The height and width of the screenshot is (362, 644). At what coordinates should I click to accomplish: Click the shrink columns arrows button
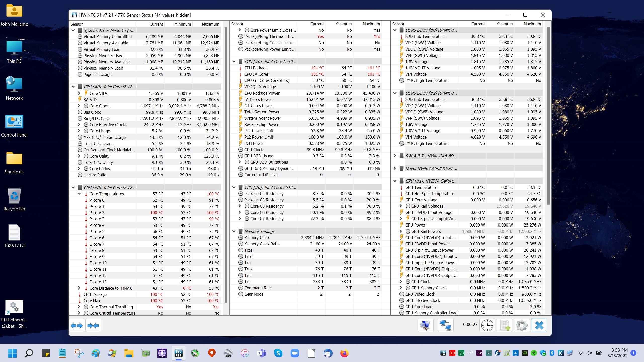(x=93, y=326)
